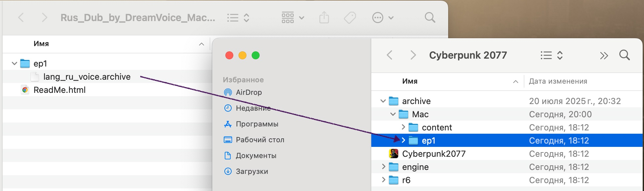Collapse the Mac folder
Screen dimensions: 644x191
(393, 114)
